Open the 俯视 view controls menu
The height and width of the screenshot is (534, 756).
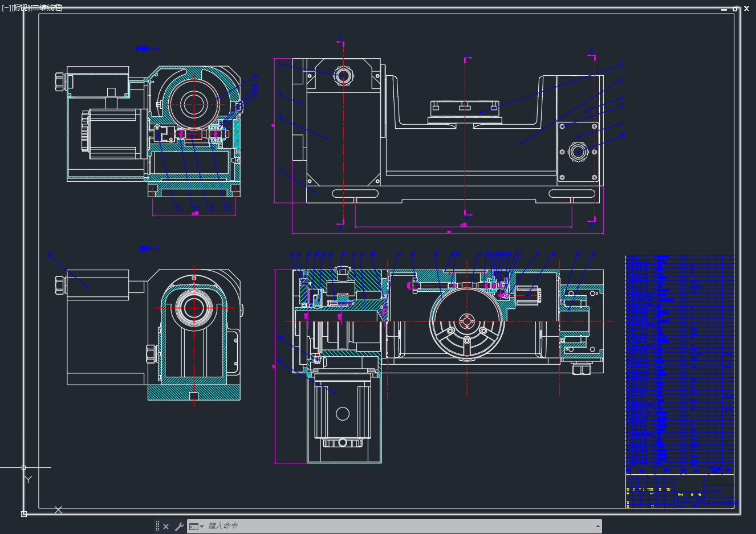pyautogui.click(x=20, y=8)
